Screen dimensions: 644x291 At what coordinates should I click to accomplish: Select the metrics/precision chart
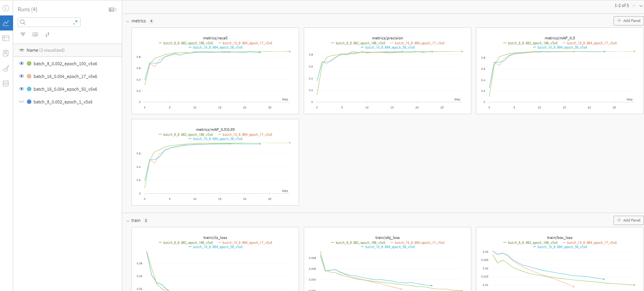387,71
